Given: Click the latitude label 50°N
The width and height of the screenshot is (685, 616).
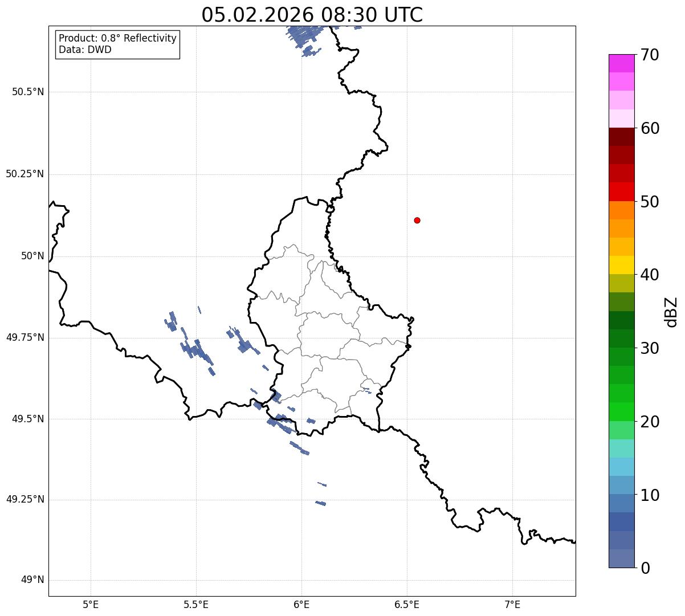Looking at the screenshot, I should pyautogui.click(x=32, y=256).
